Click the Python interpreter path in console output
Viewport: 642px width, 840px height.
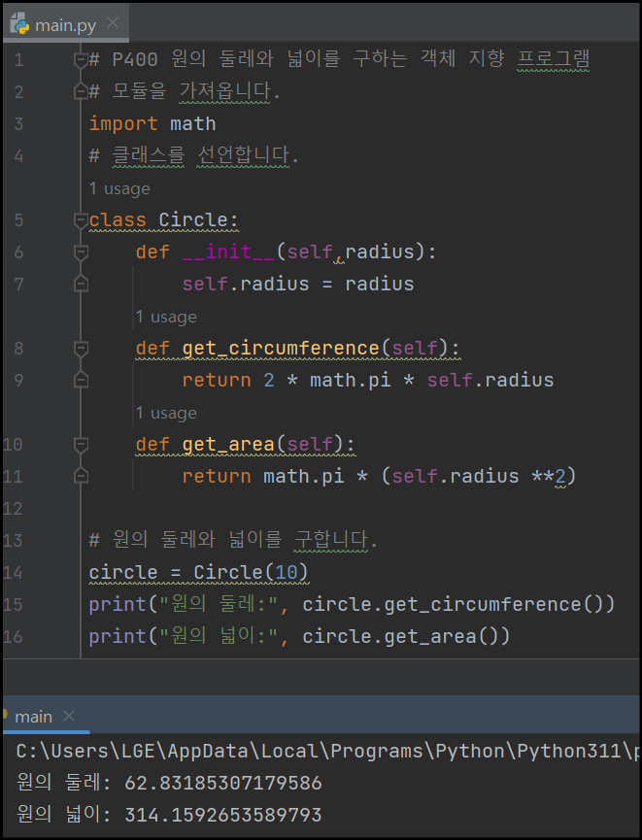point(327,751)
